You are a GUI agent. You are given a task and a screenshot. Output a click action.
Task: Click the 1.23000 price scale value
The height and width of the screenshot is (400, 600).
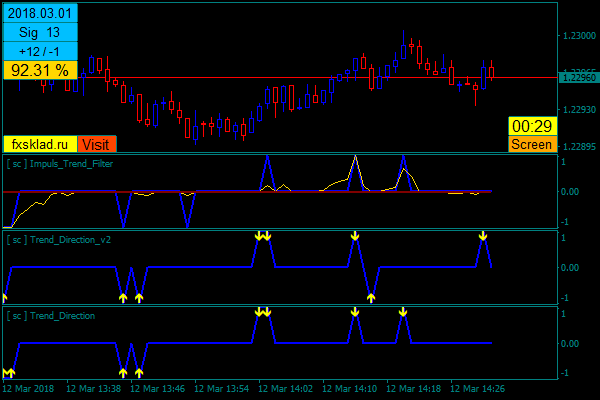[579, 36]
